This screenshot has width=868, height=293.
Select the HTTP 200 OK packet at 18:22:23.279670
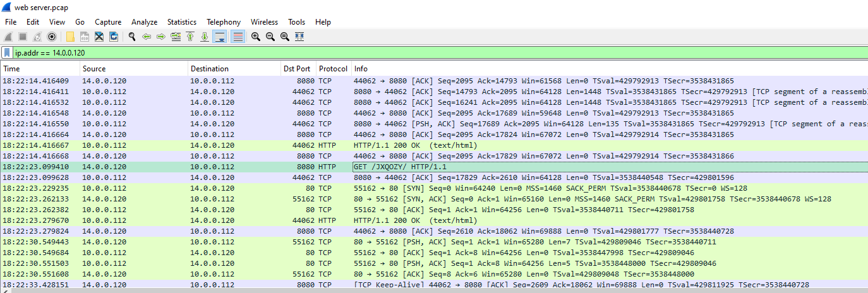[x=434, y=220]
